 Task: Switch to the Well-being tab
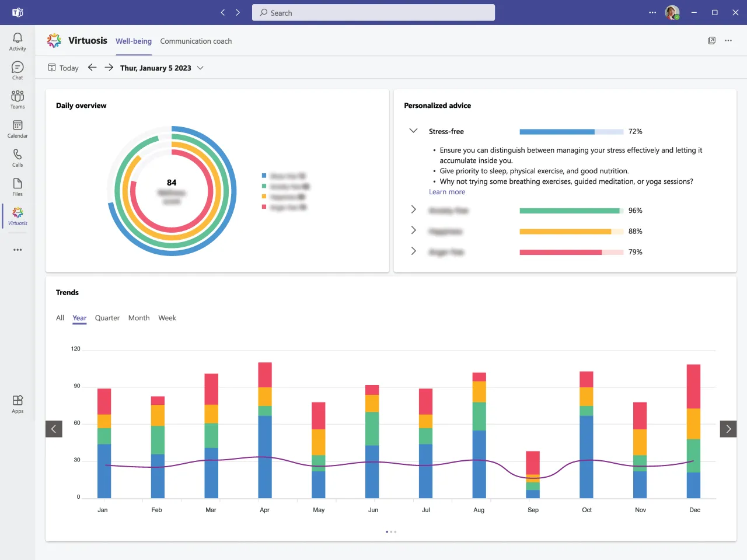[134, 41]
